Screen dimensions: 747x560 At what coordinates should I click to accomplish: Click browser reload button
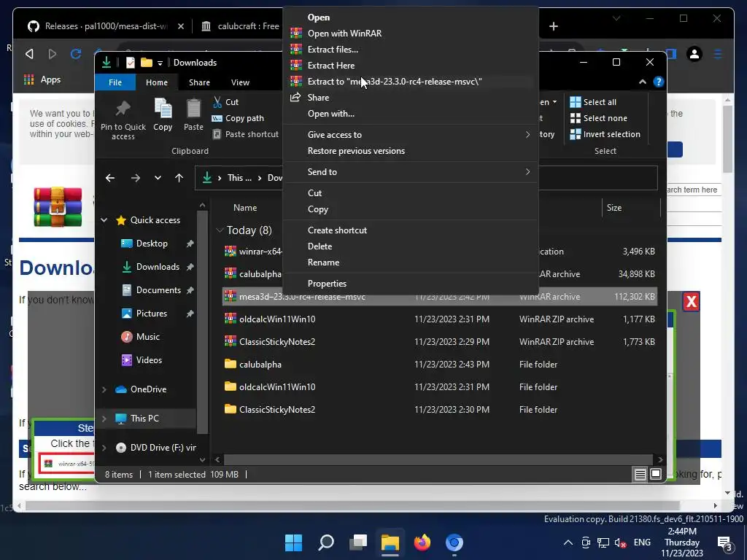point(75,54)
